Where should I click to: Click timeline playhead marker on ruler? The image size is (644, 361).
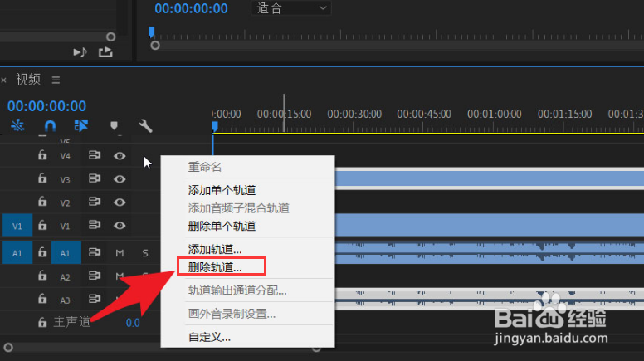tap(215, 126)
